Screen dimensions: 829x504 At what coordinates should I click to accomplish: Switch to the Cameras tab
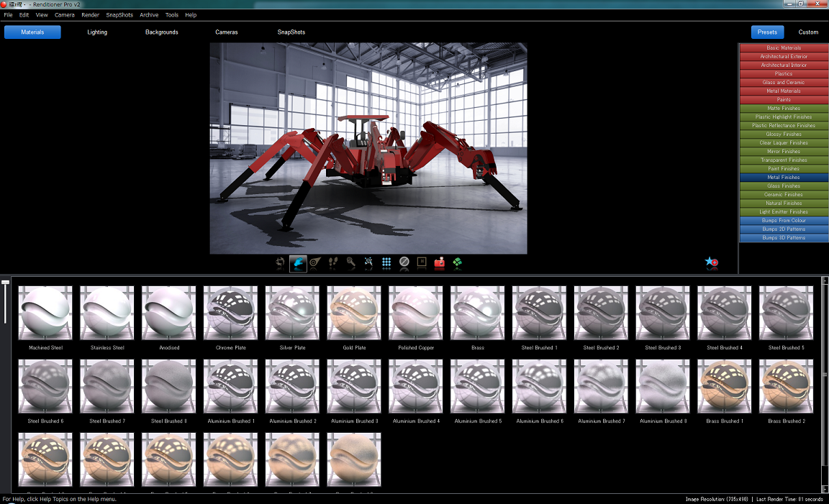[x=225, y=32]
